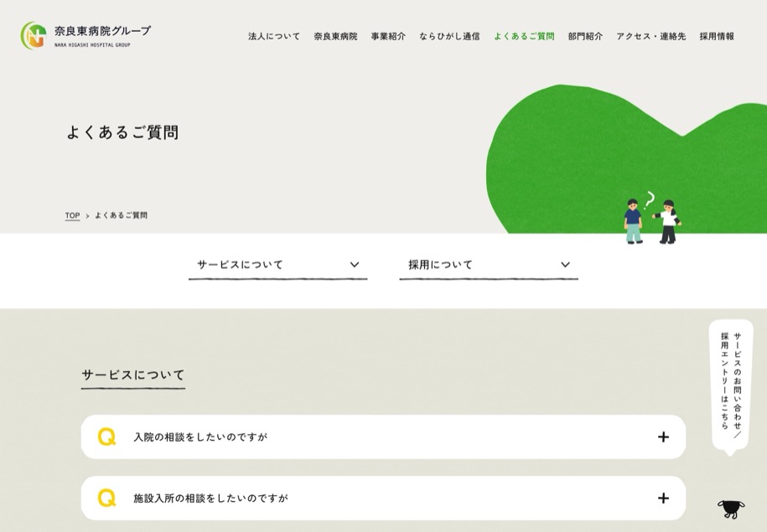Click the breadcrumb text よくあるご質問

coord(121,215)
